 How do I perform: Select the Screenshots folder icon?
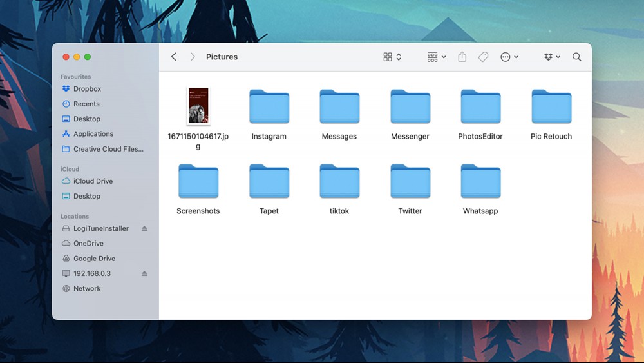[x=198, y=181]
